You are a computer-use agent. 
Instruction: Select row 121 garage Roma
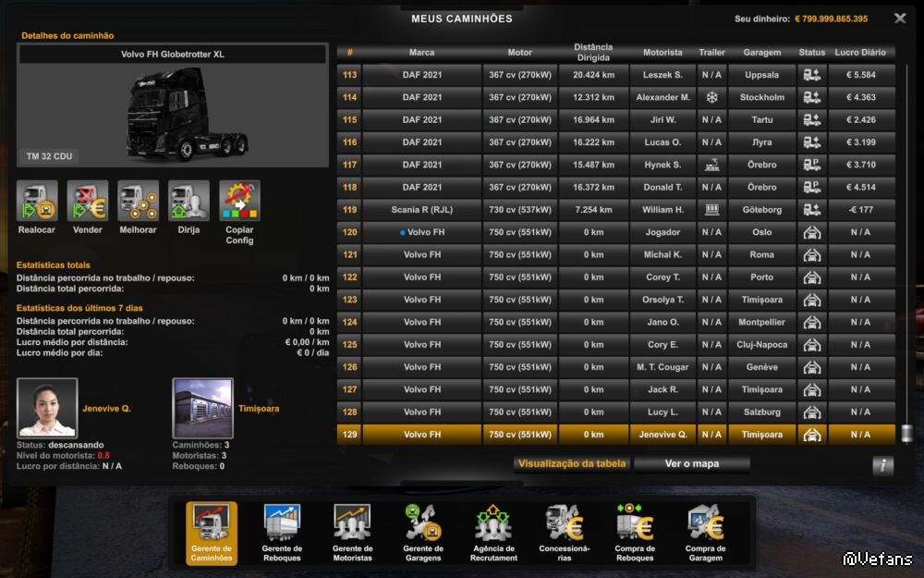coord(762,255)
